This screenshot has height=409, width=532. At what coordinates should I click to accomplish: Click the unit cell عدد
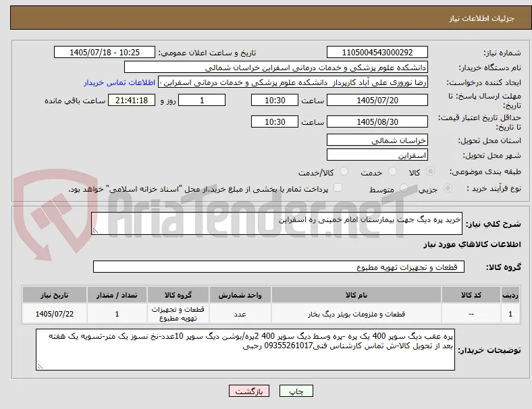click(240, 314)
